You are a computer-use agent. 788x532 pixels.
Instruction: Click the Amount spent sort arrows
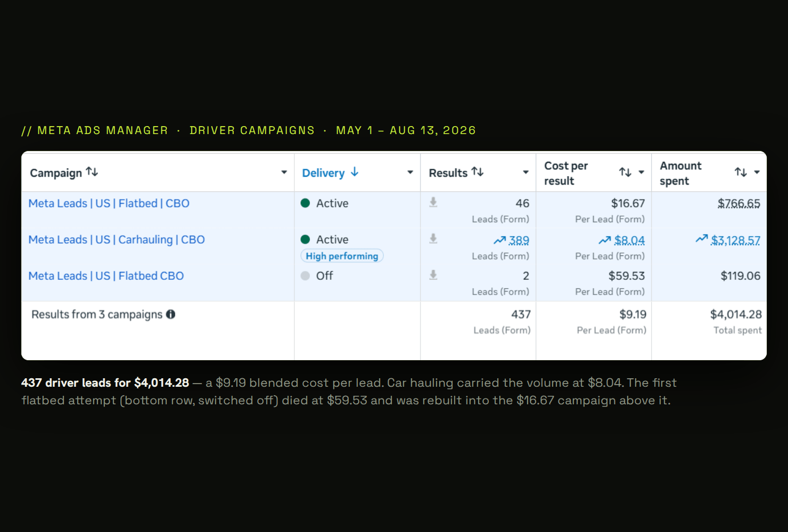click(741, 172)
